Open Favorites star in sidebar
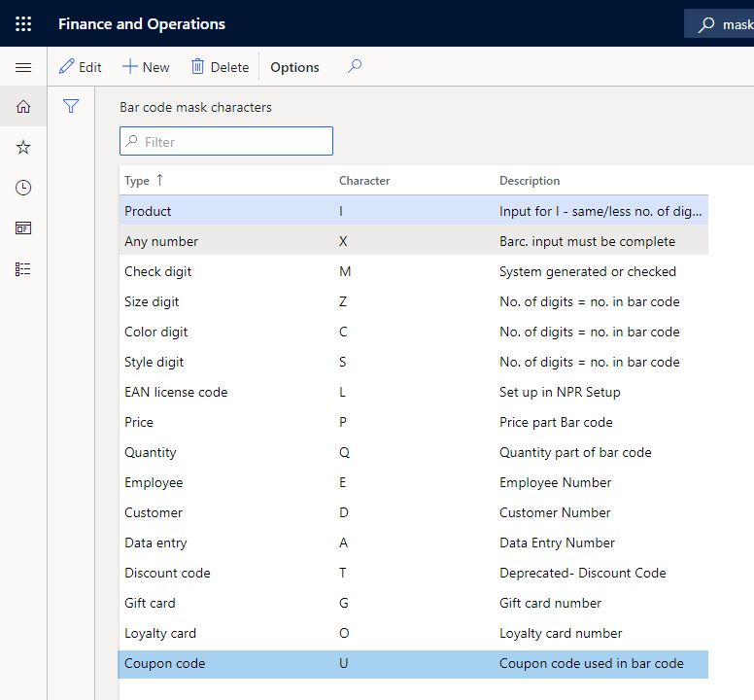The image size is (754, 700). coord(23,147)
